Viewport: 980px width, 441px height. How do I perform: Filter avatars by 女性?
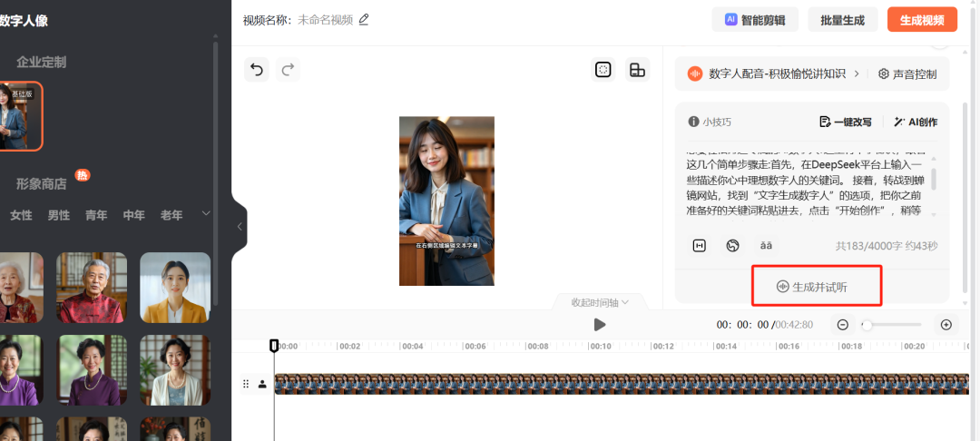coord(21,215)
